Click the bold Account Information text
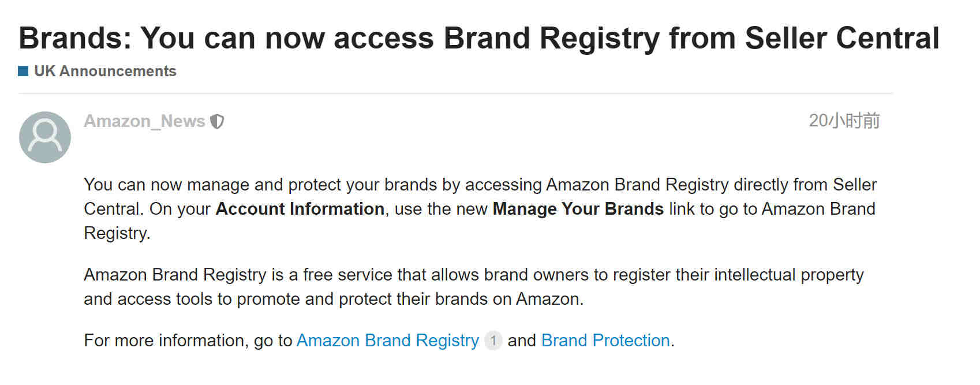The height and width of the screenshot is (385, 980). click(x=300, y=209)
